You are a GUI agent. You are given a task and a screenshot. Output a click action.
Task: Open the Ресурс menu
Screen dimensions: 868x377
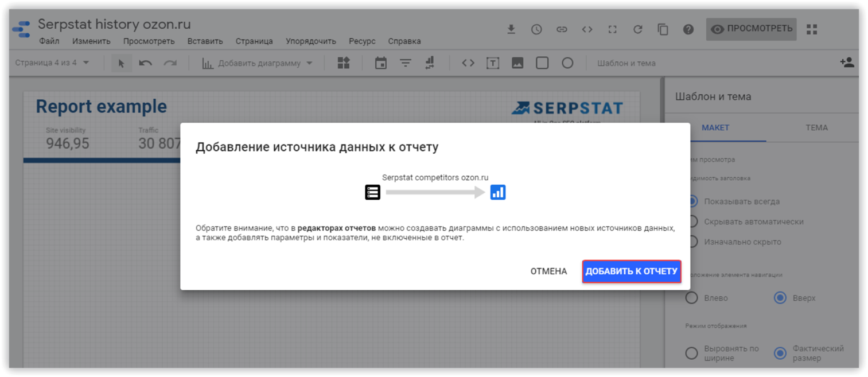362,41
